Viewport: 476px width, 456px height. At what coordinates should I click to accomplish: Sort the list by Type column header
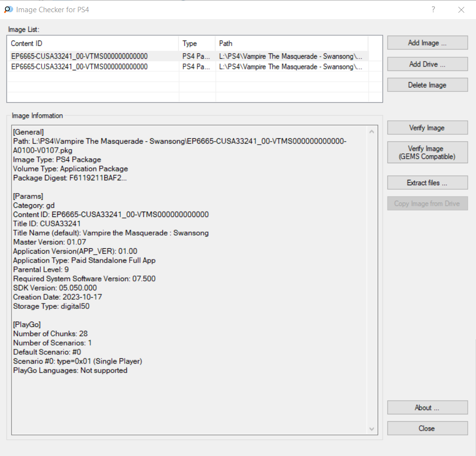[197, 43]
